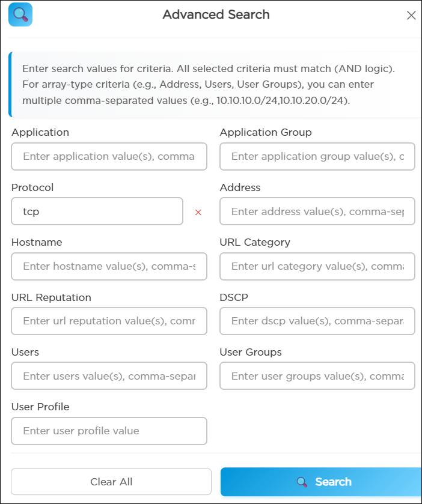Click the Application input field
The width and height of the screenshot is (422, 504).
point(109,156)
